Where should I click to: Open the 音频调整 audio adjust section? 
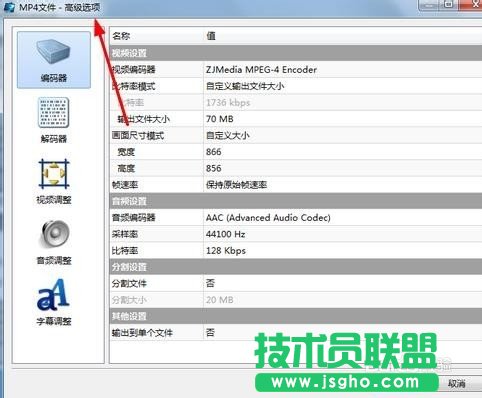tap(54, 242)
